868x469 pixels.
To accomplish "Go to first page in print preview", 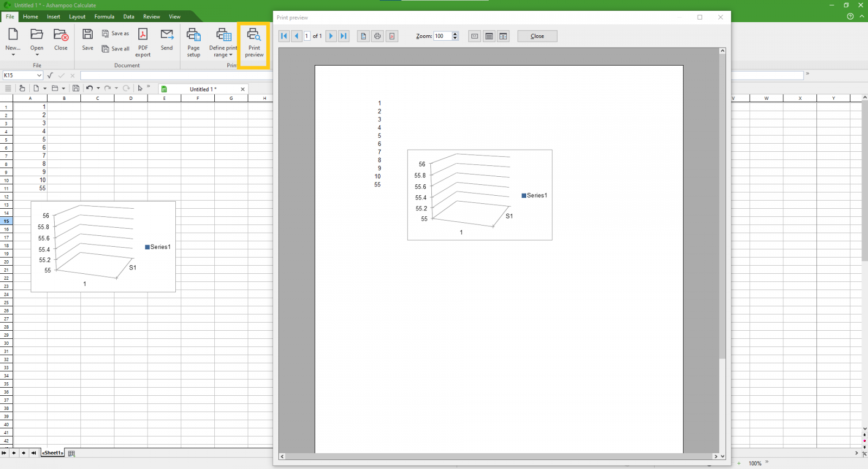I will point(284,36).
